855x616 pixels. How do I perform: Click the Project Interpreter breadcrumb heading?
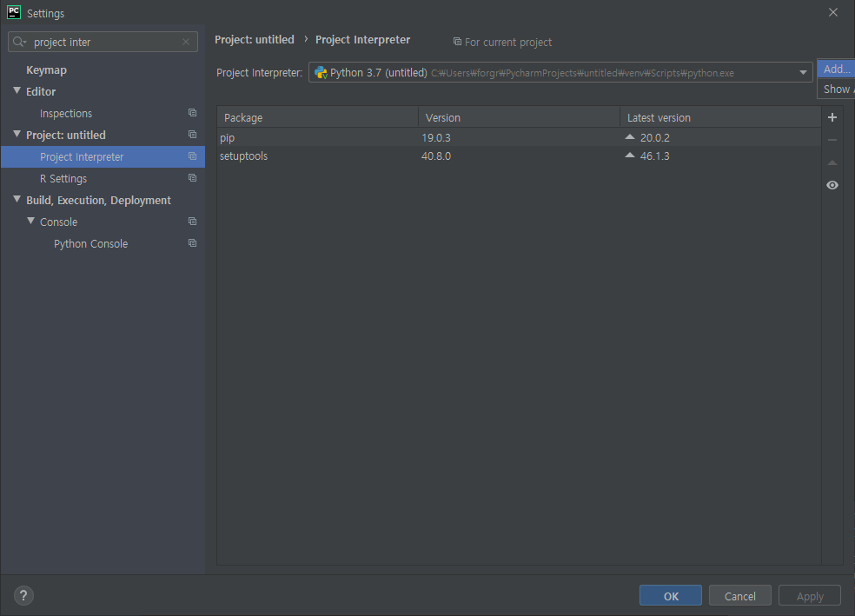pos(362,40)
